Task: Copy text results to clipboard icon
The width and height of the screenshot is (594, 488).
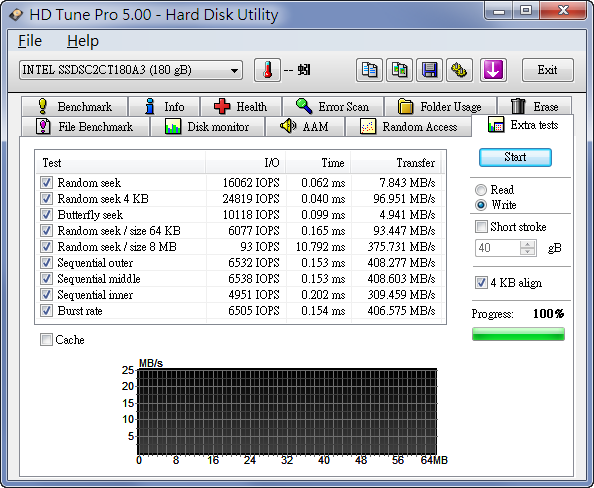Action: point(369,70)
